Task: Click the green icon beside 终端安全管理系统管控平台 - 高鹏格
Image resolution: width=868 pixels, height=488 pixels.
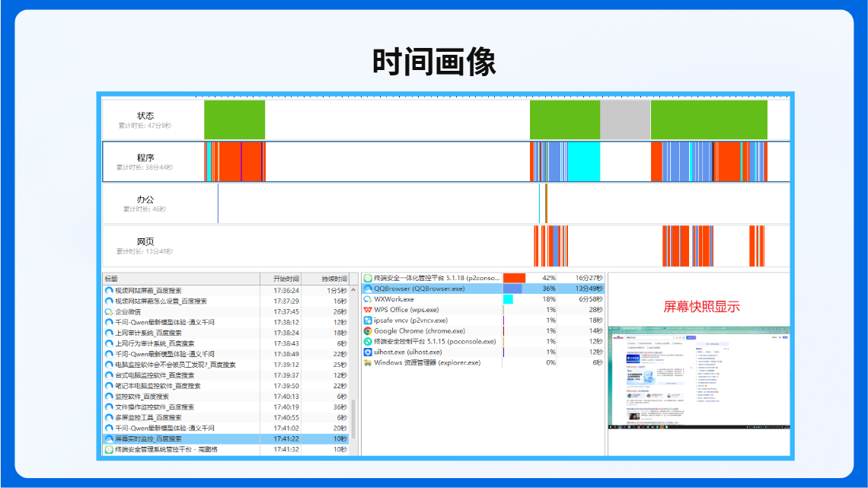Action: coord(109,449)
